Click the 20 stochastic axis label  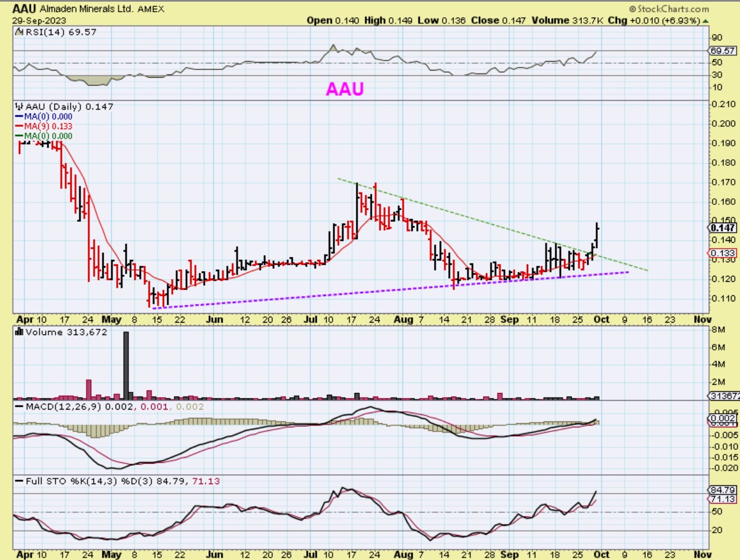coord(716,530)
